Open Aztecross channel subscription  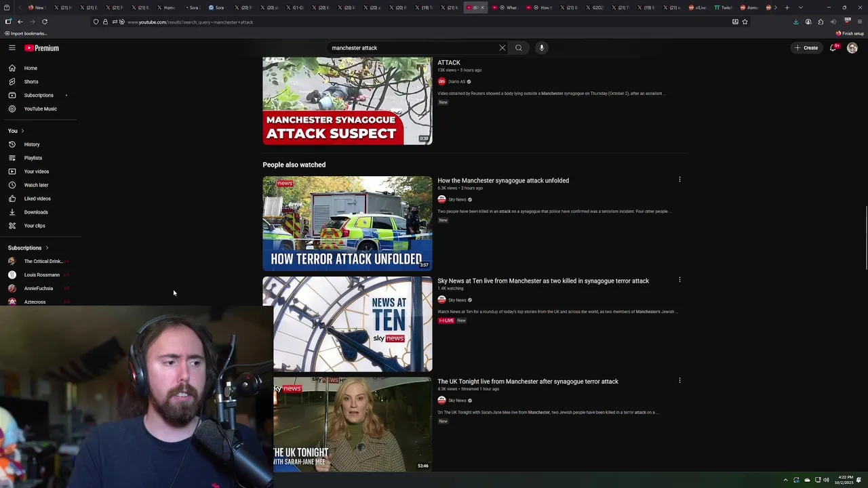(39, 302)
